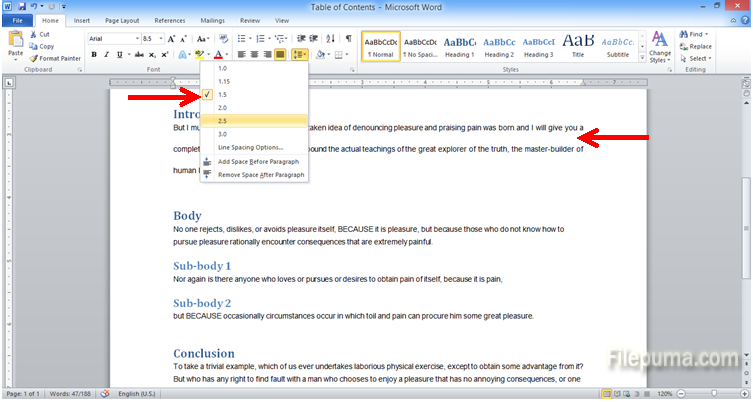This screenshot has width=753, height=402.
Task: Click the Show/Hide paragraph marks icon
Action: coord(348,38)
